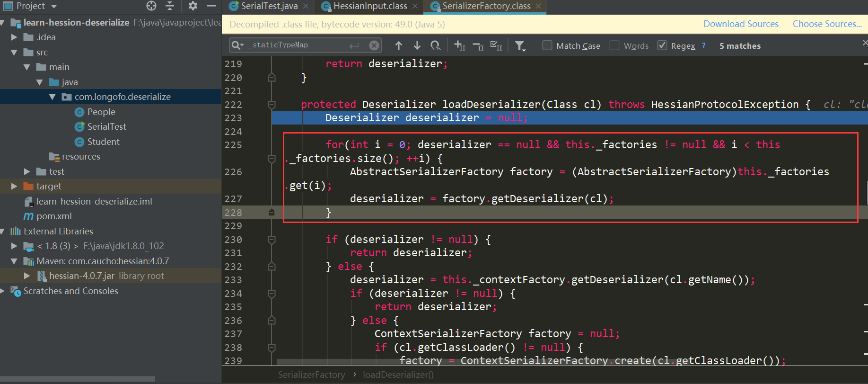The width and height of the screenshot is (868, 384).
Task: Click the fold end marker at line 228
Action: pyautogui.click(x=272, y=213)
